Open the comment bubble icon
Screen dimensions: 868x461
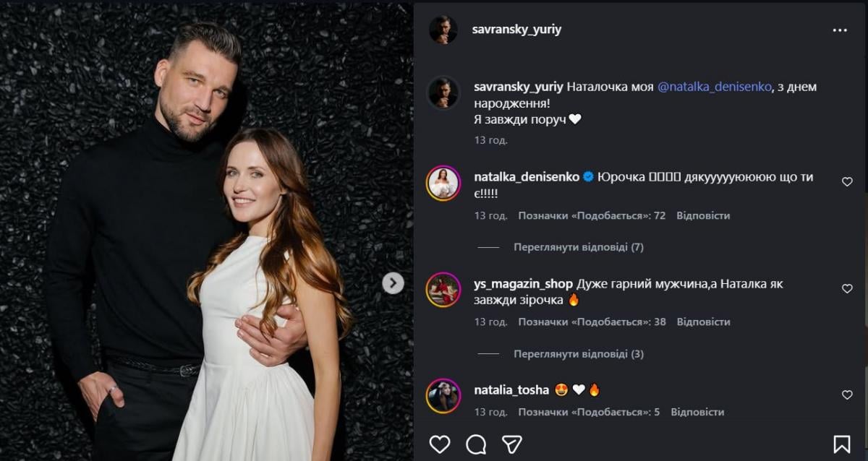[x=476, y=444]
